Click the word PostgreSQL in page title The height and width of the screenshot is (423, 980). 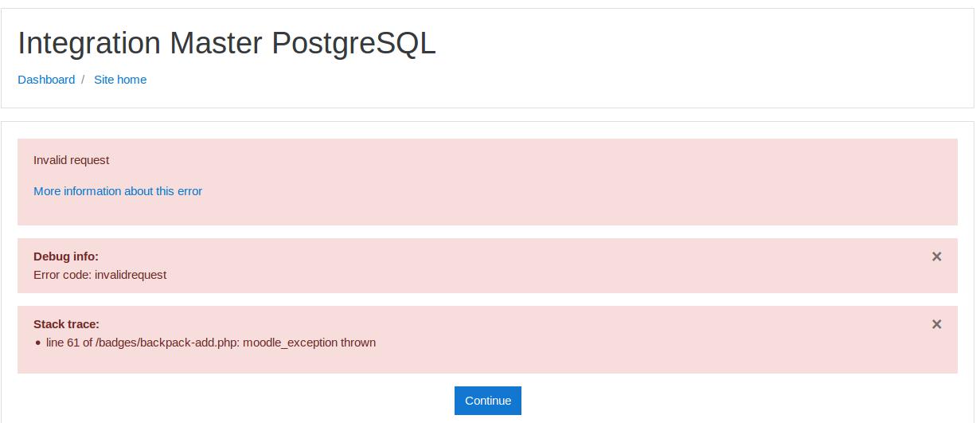click(x=354, y=44)
